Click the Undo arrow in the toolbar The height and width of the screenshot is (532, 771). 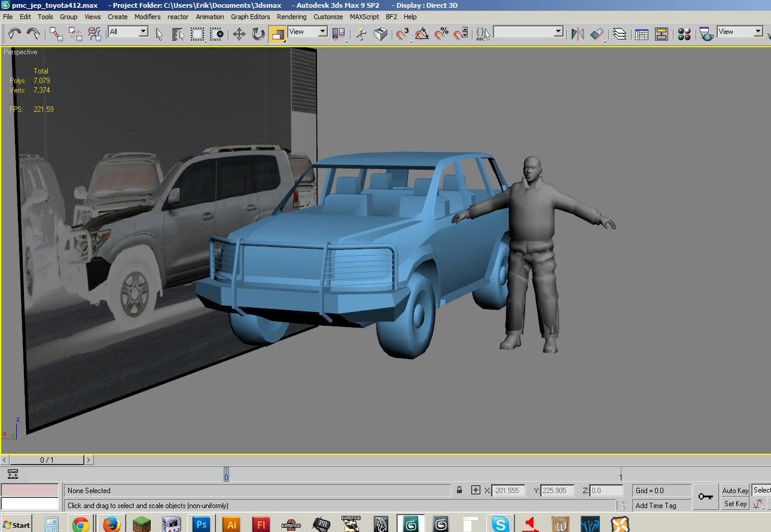tap(14, 34)
